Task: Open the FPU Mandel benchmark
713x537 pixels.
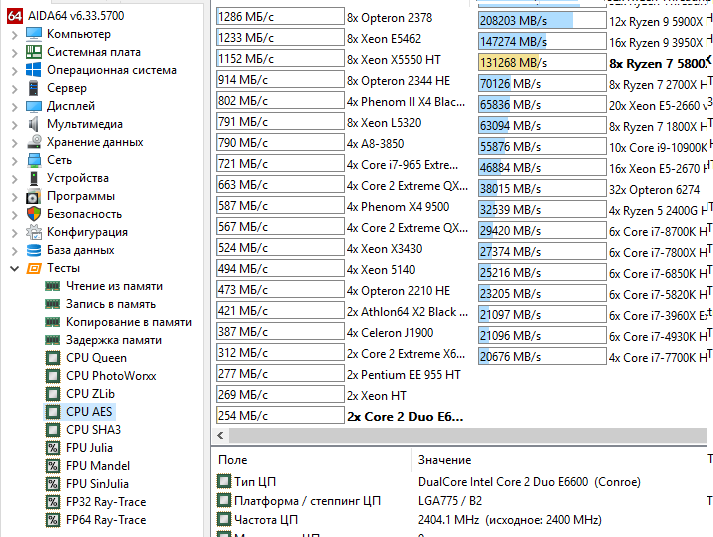Action: coord(98,466)
